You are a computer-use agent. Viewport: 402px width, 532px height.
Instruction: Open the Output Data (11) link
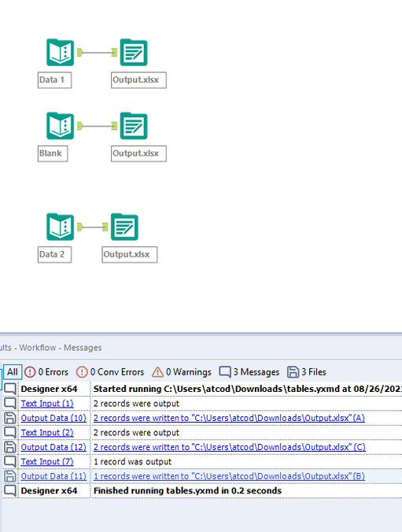[53, 476]
